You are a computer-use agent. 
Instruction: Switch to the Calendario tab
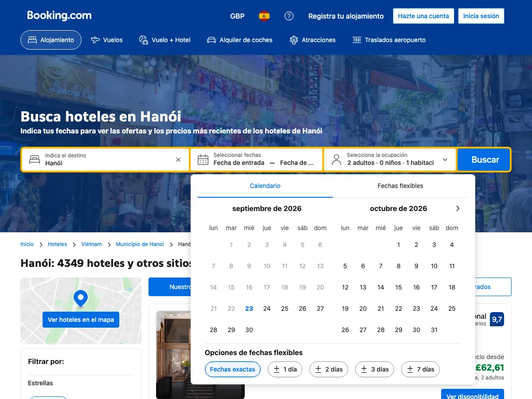point(265,186)
